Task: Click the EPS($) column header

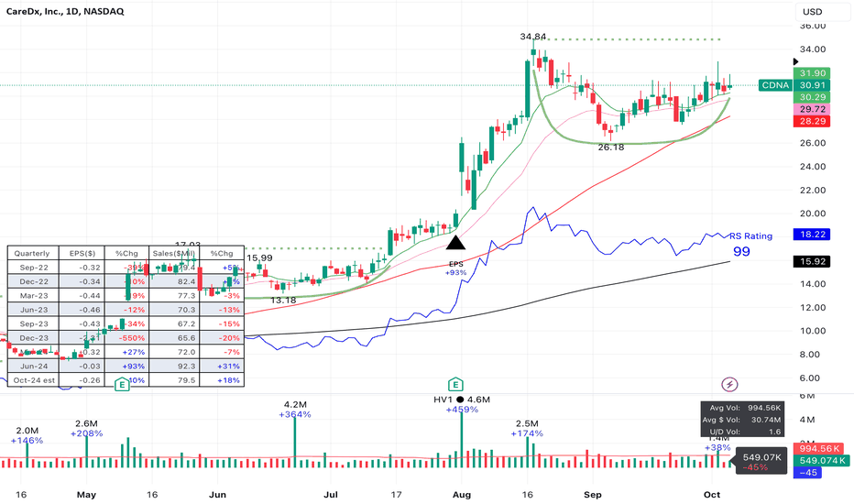Action: (x=82, y=253)
